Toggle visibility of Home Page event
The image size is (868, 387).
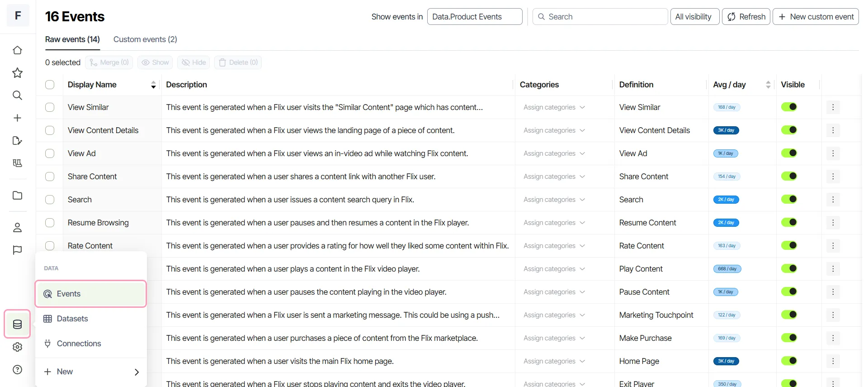tap(789, 361)
